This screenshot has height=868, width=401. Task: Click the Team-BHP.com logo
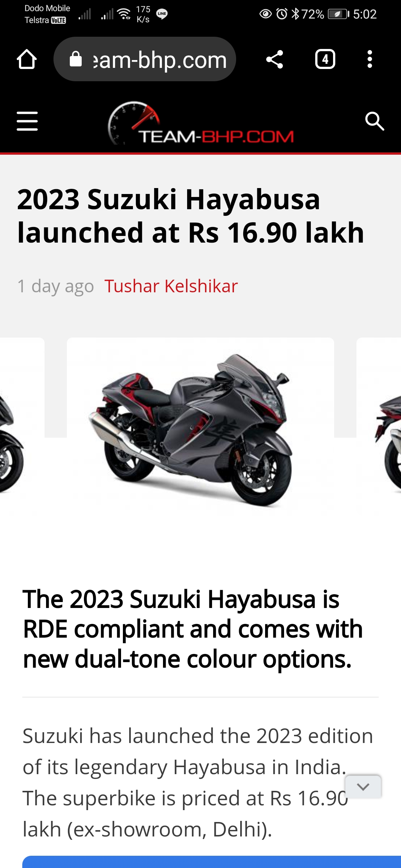tap(201, 123)
